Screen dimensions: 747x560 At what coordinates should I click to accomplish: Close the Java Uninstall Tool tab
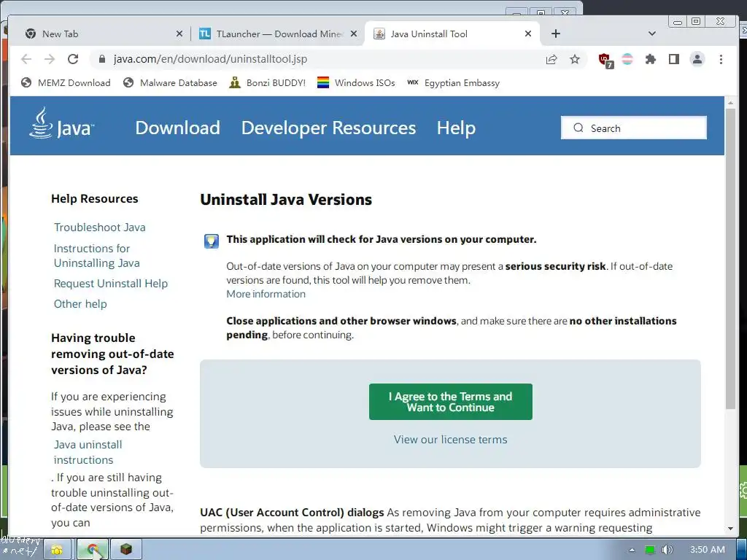click(528, 34)
